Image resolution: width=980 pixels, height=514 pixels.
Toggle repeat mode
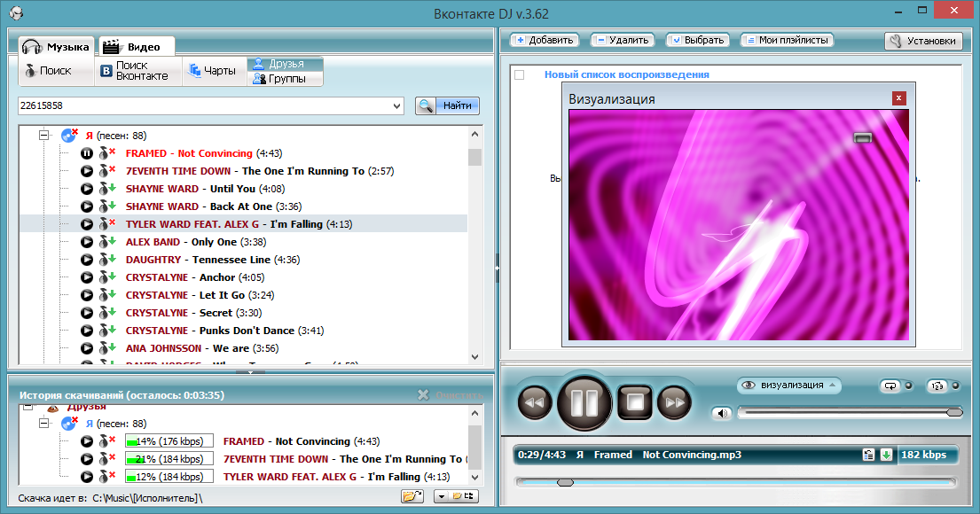890,386
